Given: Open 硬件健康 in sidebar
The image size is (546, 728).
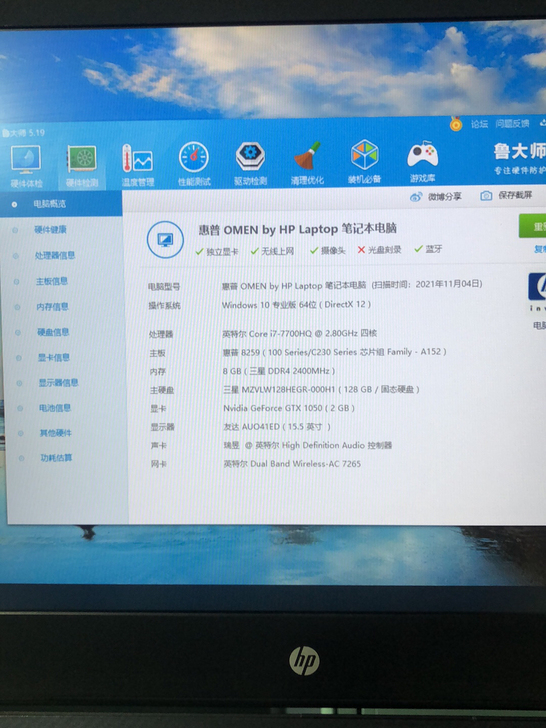Looking at the screenshot, I should [x=50, y=229].
